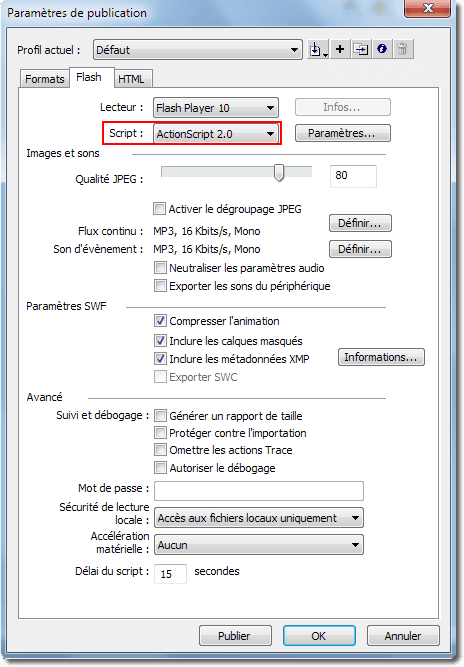464x667 pixels.
Task: Click the Qualité JPEG slider handle
Action: click(279, 172)
